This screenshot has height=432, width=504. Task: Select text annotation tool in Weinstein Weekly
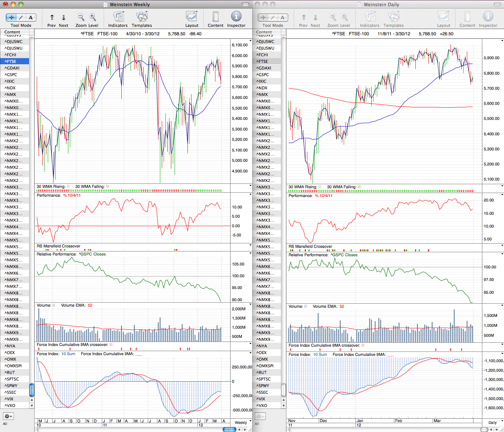(31, 17)
